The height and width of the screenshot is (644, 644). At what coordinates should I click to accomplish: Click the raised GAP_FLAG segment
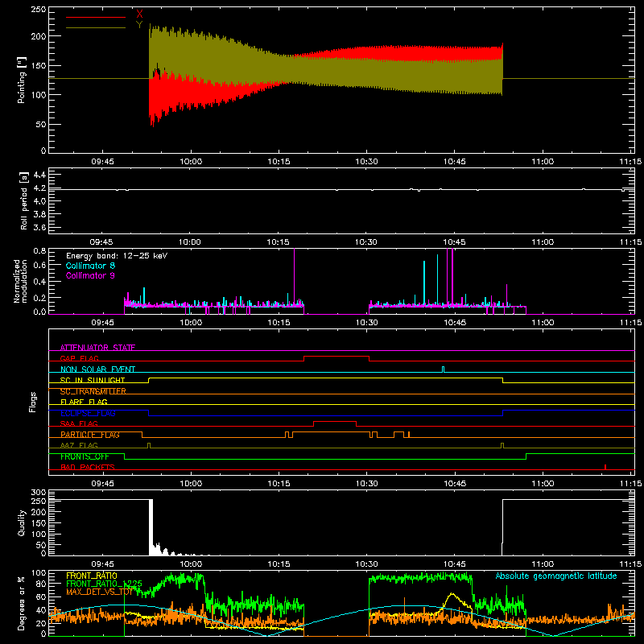(336, 357)
